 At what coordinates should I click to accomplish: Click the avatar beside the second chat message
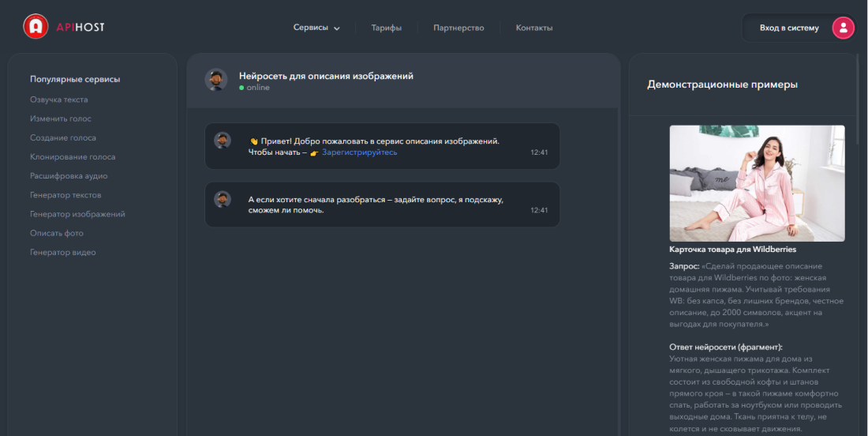(223, 199)
